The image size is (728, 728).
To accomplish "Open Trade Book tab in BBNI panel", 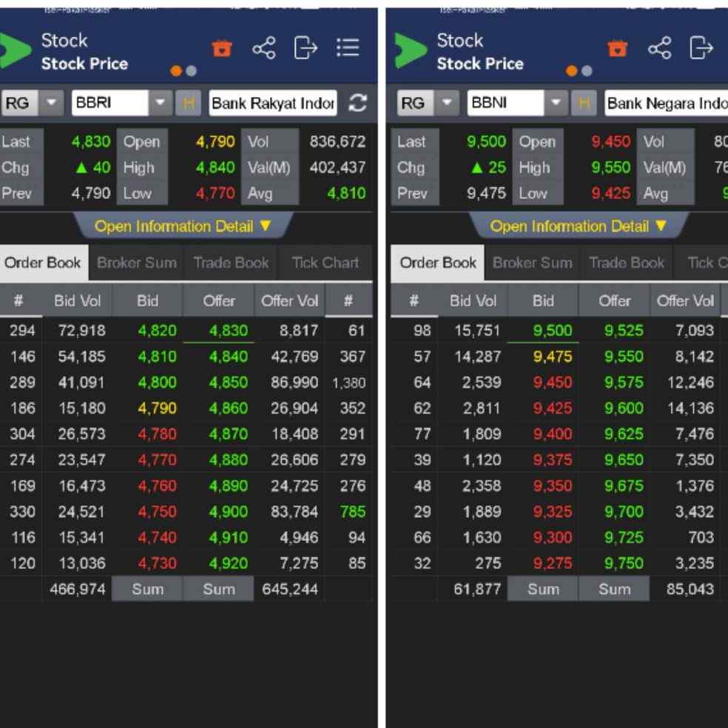I will coord(627,263).
